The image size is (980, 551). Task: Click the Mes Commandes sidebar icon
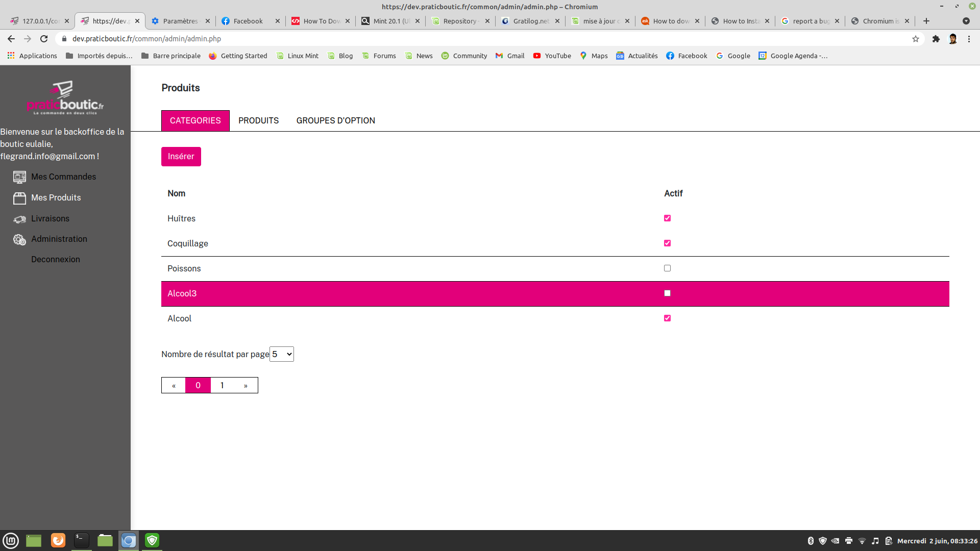tap(19, 177)
